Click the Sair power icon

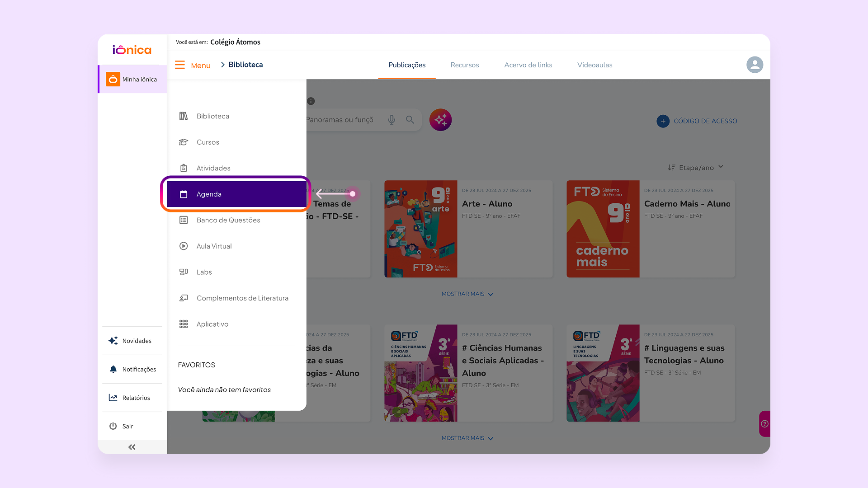coord(113,426)
